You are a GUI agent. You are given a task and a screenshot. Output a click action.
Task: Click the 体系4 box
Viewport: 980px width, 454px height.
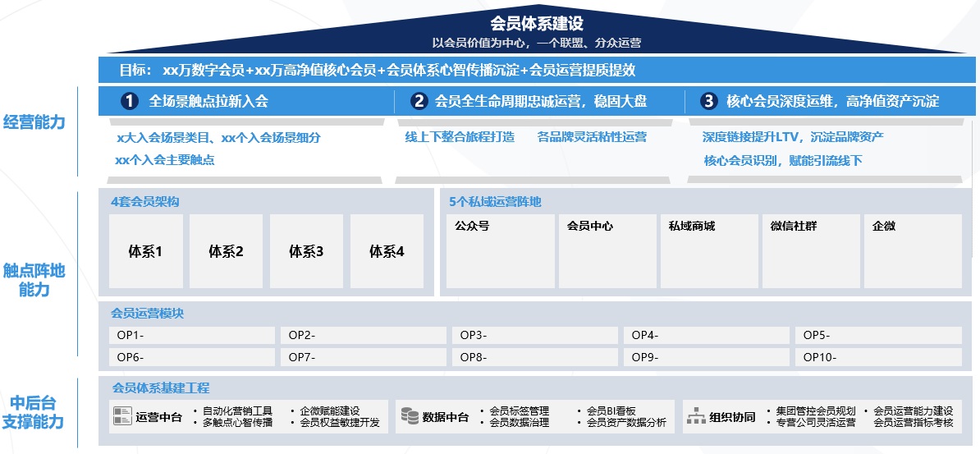coord(387,251)
